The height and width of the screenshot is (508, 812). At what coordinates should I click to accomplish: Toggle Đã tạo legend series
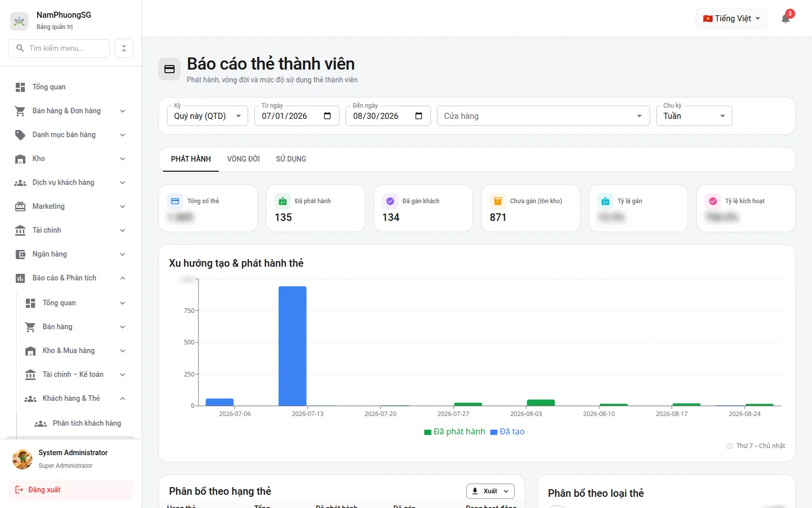click(507, 432)
